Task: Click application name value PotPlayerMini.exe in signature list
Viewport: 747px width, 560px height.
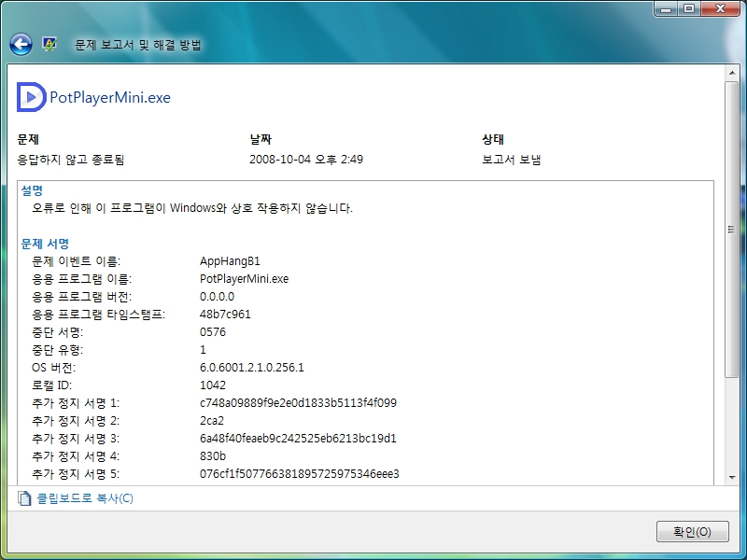Action: coord(245,278)
